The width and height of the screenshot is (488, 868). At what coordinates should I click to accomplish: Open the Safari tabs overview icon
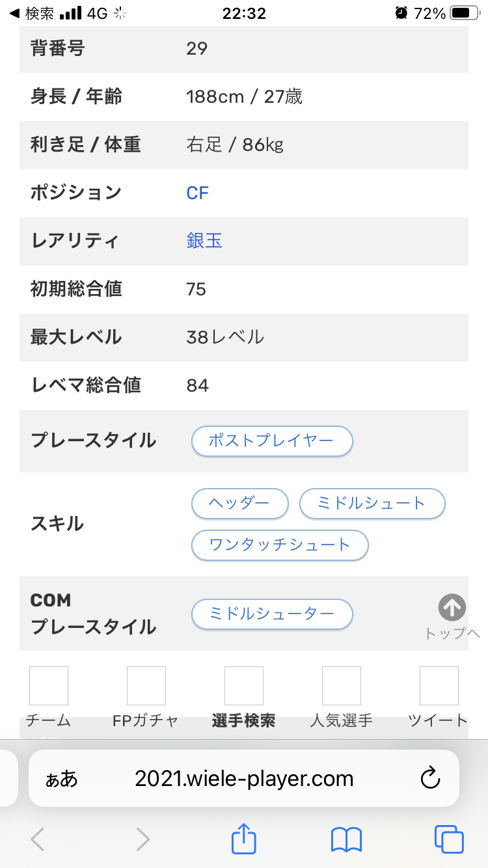coord(449,839)
